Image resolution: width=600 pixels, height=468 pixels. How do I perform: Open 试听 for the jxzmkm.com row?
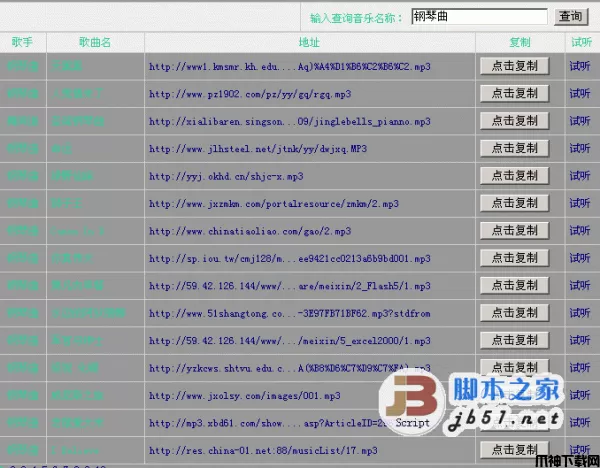coord(580,203)
